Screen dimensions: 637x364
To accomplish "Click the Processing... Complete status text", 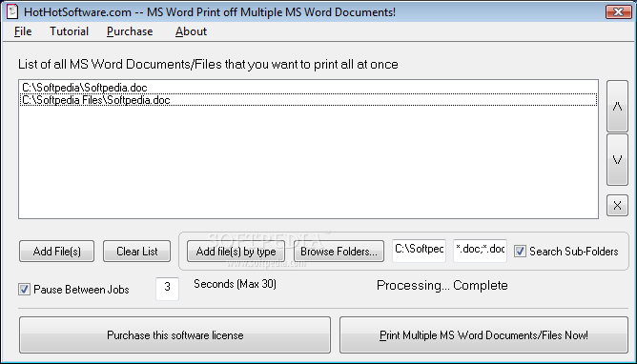I will (x=442, y=285).
